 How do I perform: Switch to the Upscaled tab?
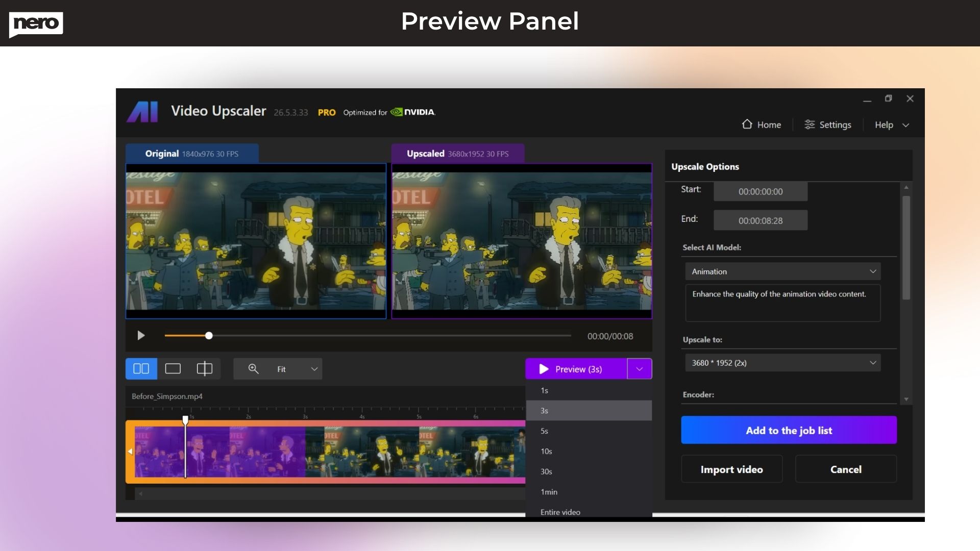click(x=457, y=153)
